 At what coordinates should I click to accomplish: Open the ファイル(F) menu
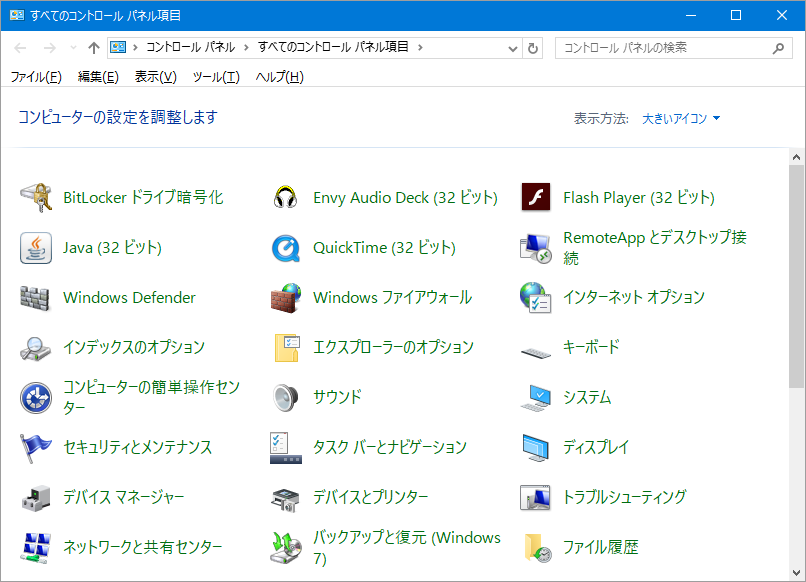point(36,77)
